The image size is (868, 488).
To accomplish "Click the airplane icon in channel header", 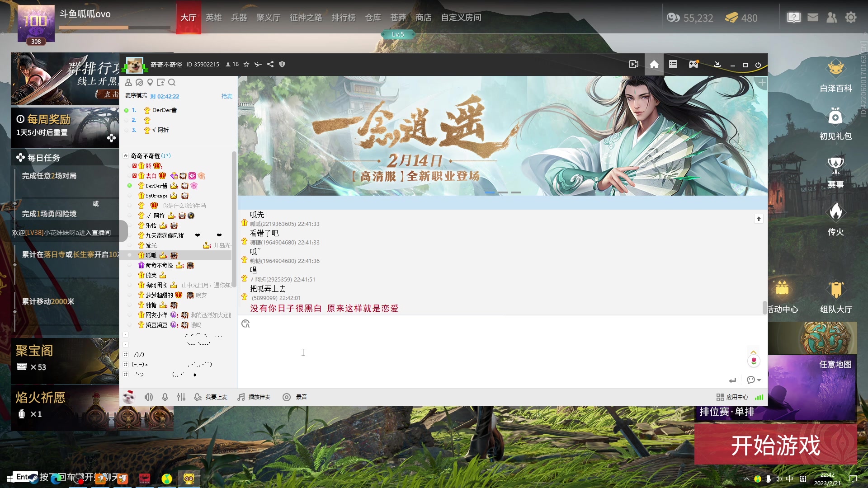I will (x=258, y=64).
